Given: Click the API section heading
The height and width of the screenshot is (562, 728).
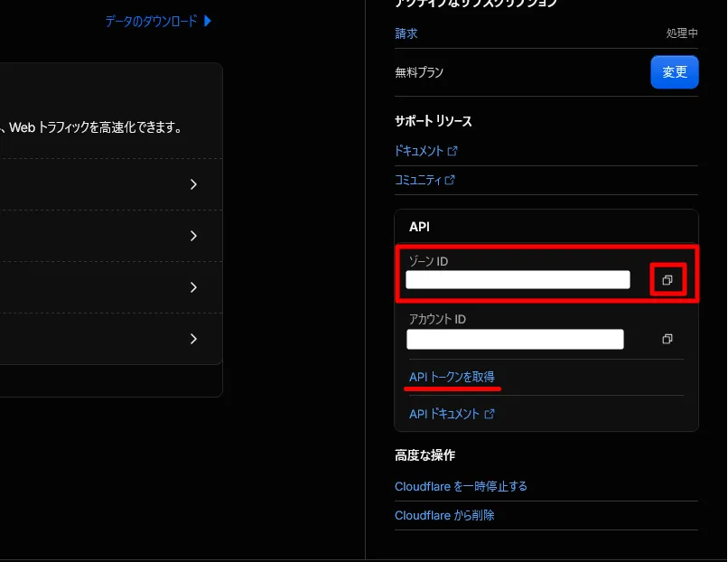Looking at the screenshot, I should click(x=419, y=227).
